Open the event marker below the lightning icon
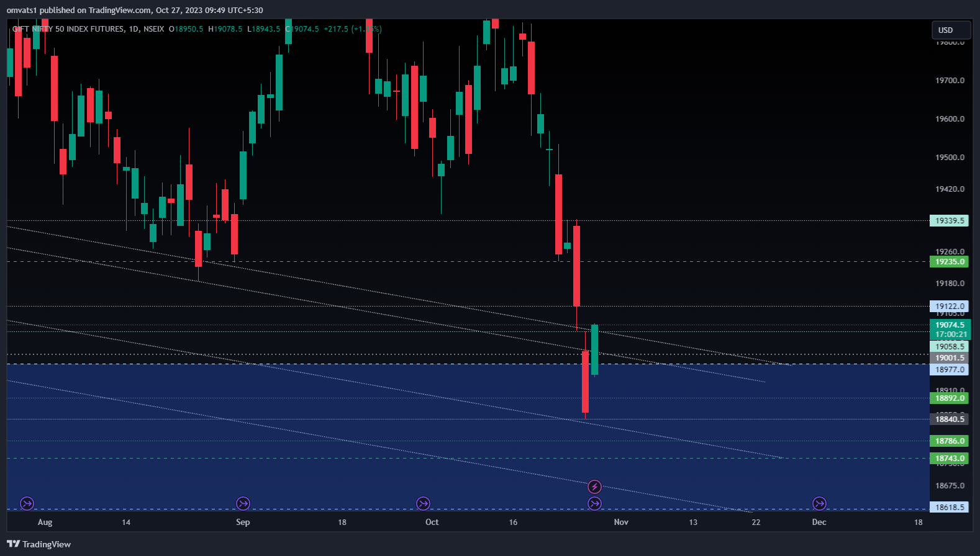980x556 pixels. click(x=594, y=503)
